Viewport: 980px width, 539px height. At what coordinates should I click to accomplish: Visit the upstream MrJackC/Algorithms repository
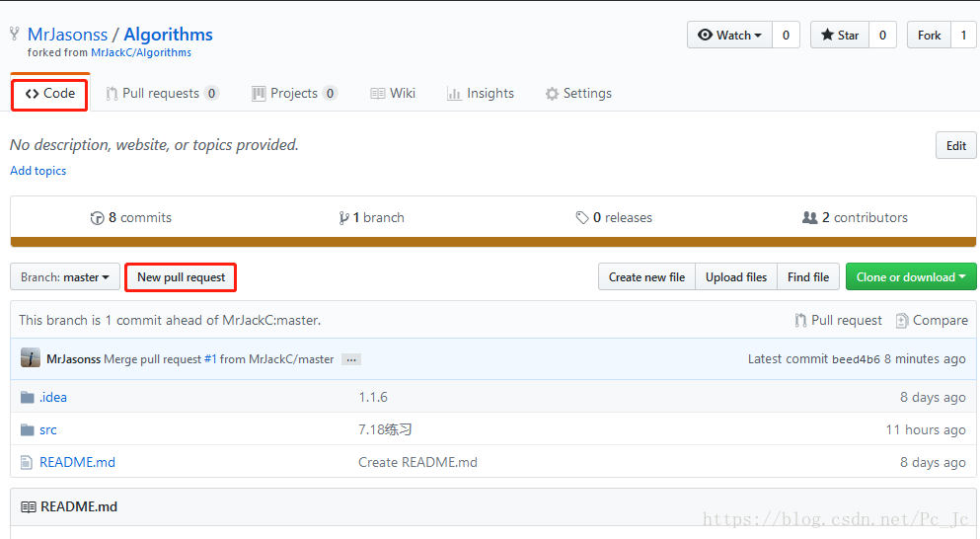pyautogui.click(x=141, y=52)
